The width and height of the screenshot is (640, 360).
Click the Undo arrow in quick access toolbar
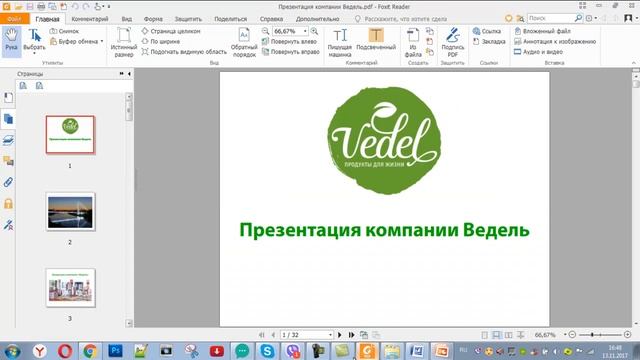click(75, 7)
